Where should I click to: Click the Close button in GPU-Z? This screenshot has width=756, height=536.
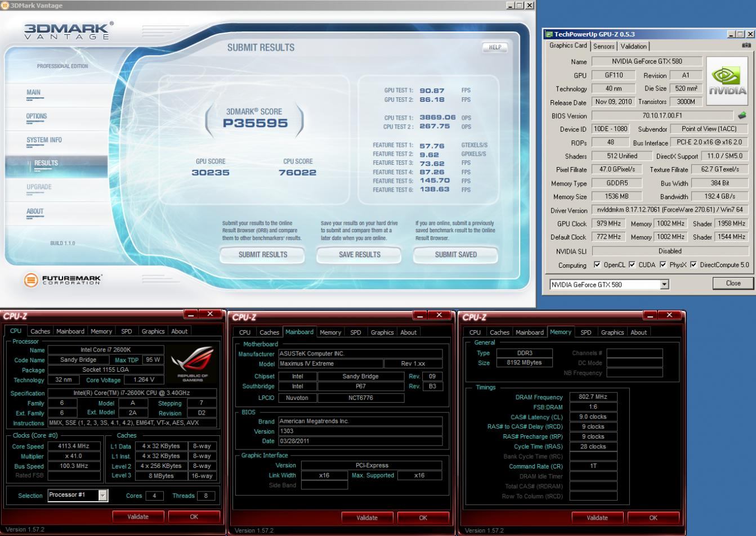point(733,283)
